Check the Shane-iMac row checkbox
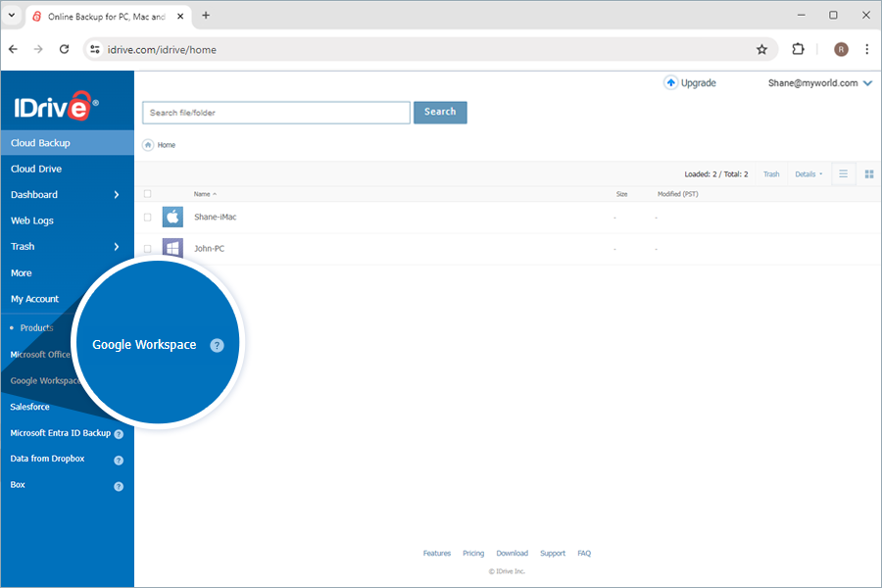Image resolution: width=882 pixels, height=588 pixels. (x=147, y=218)
